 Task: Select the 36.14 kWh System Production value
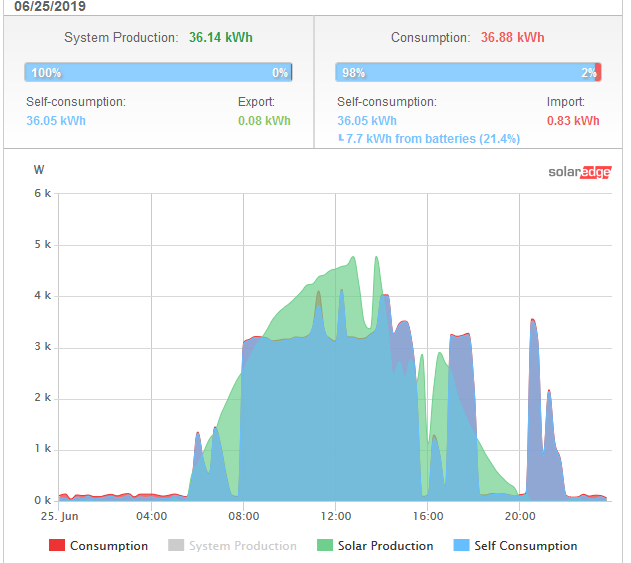(220, 38)
